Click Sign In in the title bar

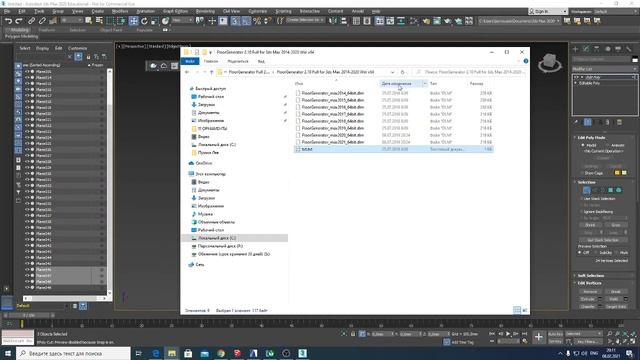(547, 11)
